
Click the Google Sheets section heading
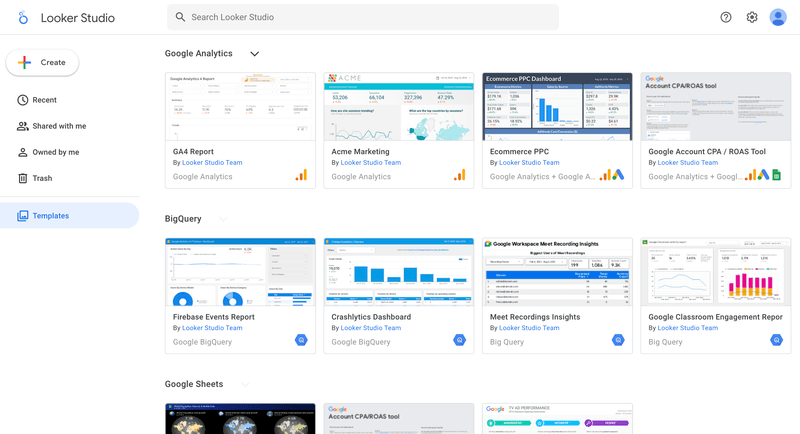(x=194, y=384)
